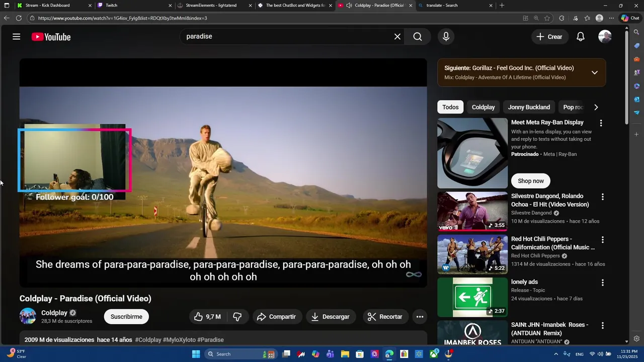Open the #Paradise hashtag link

(210, 340)
